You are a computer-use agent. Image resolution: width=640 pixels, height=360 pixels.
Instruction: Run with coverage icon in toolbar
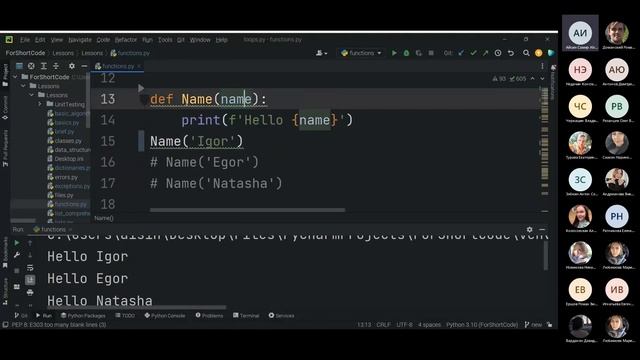pyautogui.click(x=418, y=53)
